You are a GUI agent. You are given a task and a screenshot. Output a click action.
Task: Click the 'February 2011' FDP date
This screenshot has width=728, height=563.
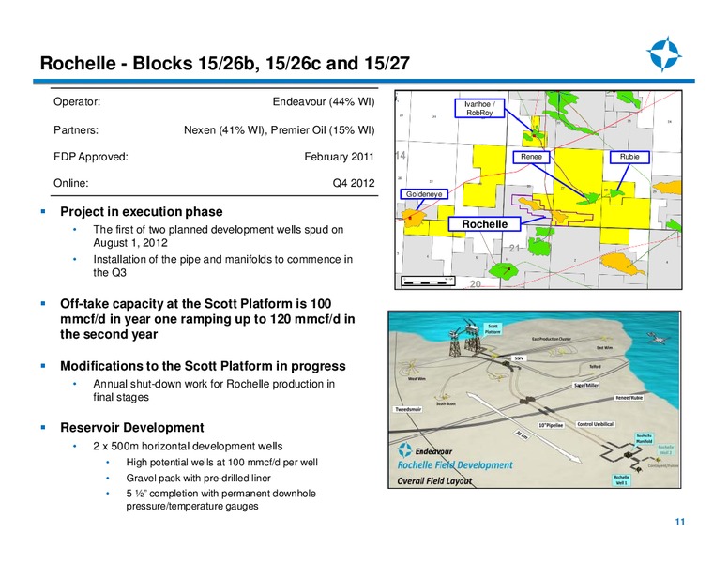coord(339,157)
